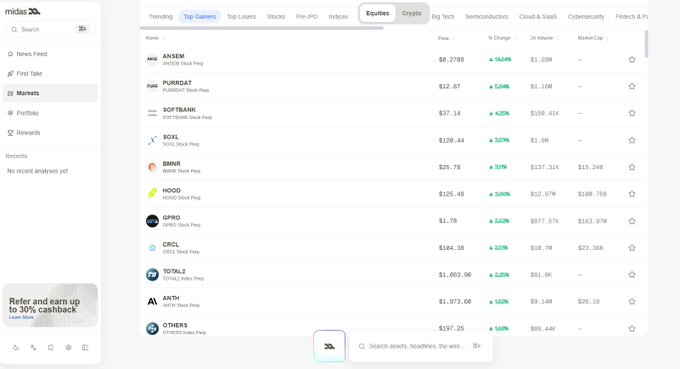The height and width of the screenshot is (369, 680).
Task: Favorite SOFTBANK with its star icon
Action: [x=632, y=113]
